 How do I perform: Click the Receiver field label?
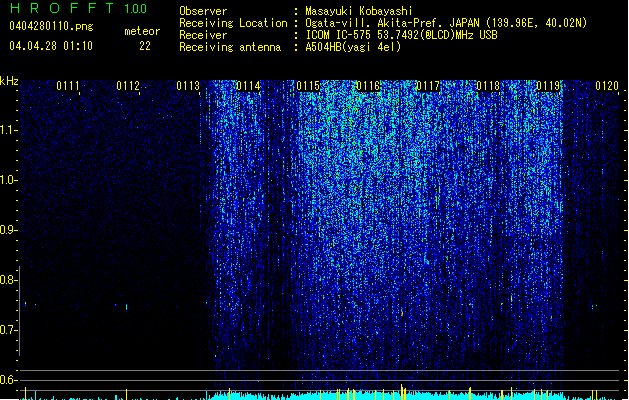pos(203,35)
